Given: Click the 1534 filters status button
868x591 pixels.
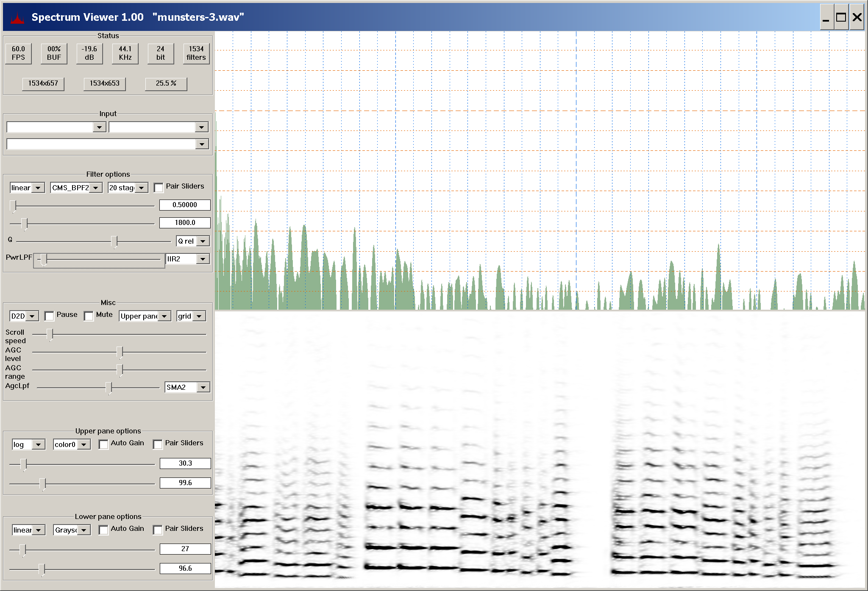Looking at the screenshot, I should click(x=196, y=53).
